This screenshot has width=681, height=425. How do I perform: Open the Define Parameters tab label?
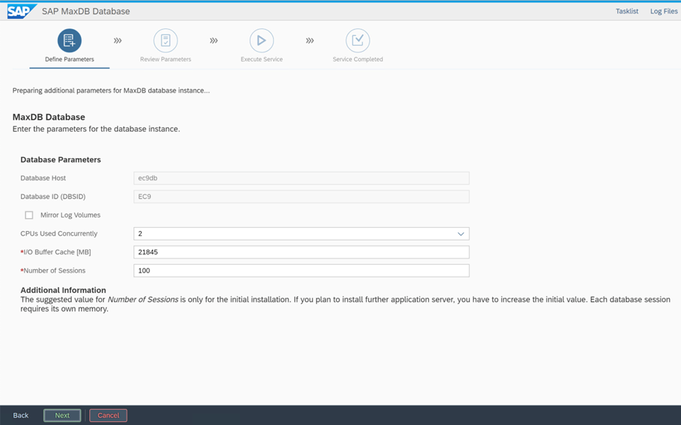(69, 59)
